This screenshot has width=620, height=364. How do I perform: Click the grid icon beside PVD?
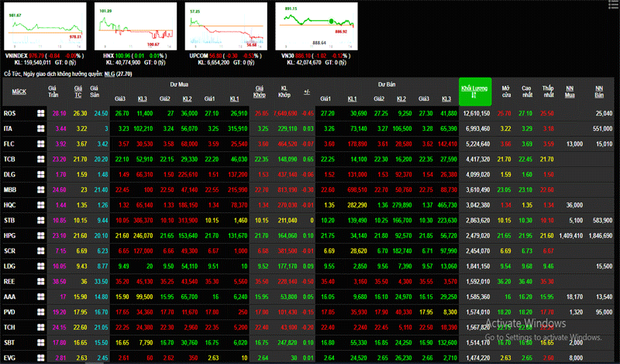[x=40, y=311]
